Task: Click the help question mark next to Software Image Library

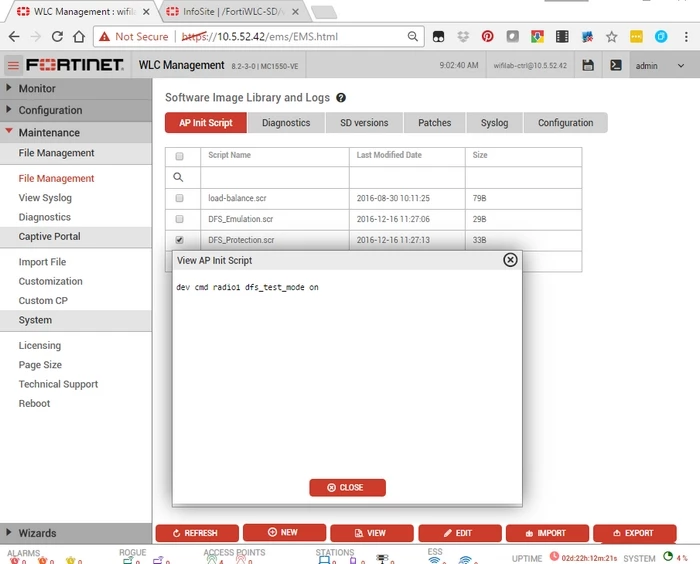Action: click(341, 98)
